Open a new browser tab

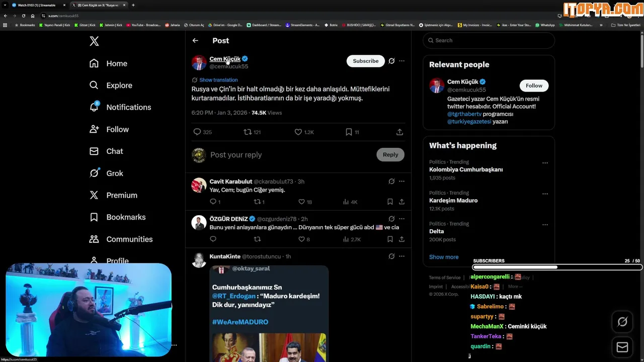pos(133,5)
